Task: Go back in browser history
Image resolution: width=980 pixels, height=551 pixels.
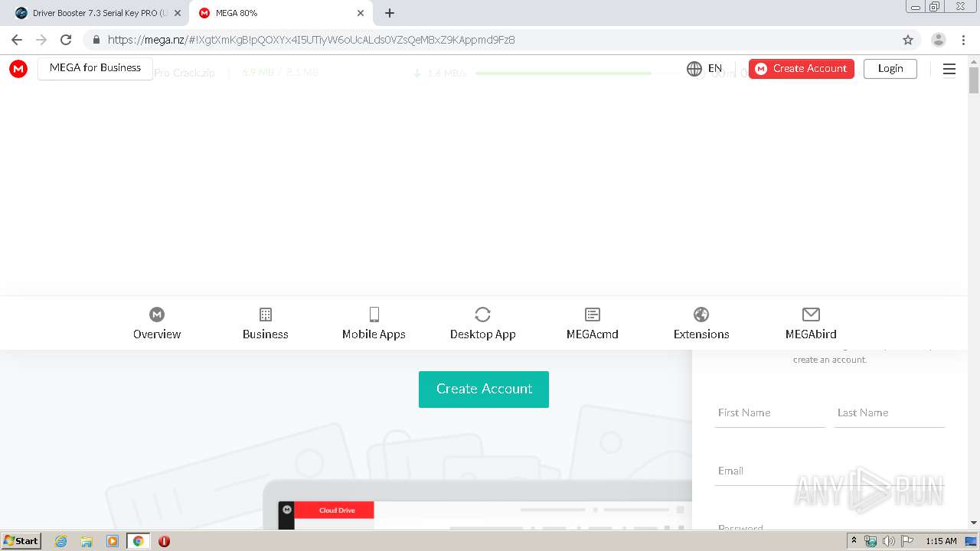Action: pyautogui.click(x=17, y=40)
